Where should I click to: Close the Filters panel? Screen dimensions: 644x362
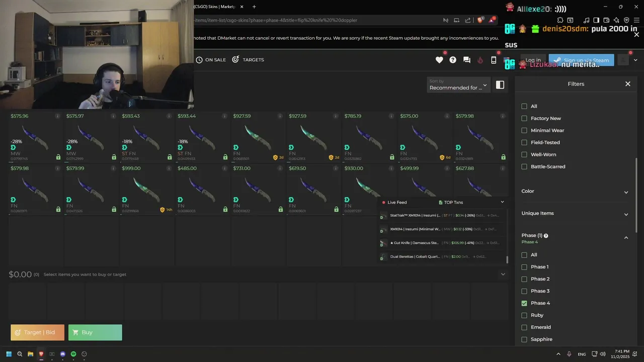tap(628, 84)
